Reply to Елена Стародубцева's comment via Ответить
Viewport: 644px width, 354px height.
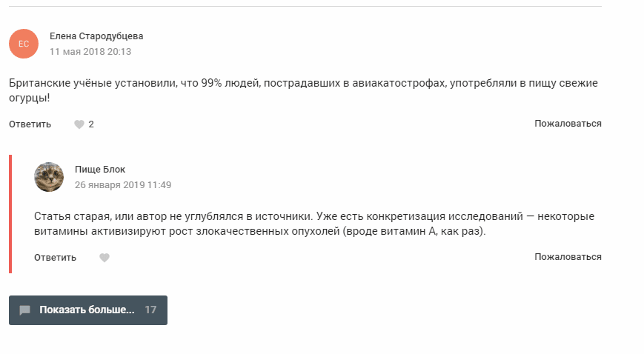point(30,124)
